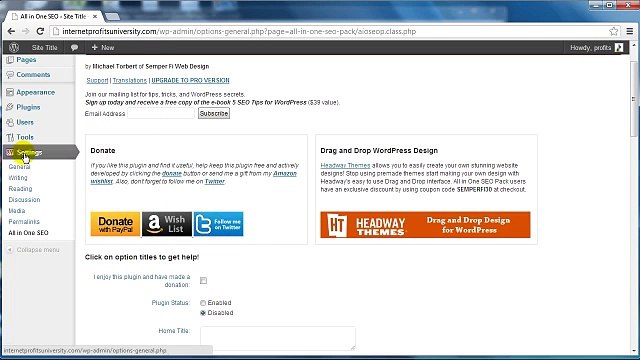The image size is (640, 360).
Task: Open Permalinks settings submenu
Action: (x=24, y=222)
